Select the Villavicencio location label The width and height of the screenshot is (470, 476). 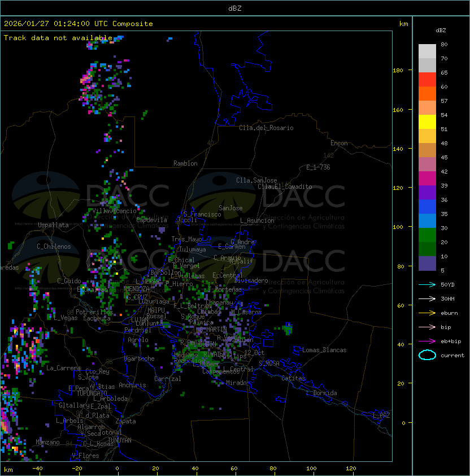115,211
